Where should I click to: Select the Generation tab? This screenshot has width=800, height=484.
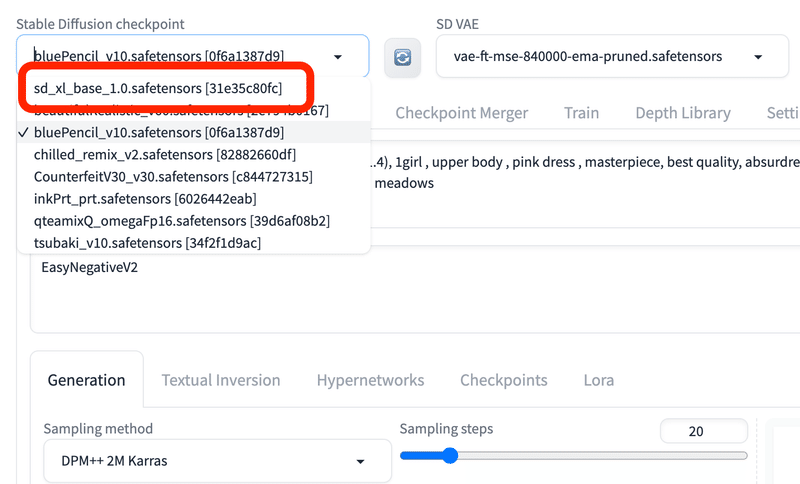[87, 380]
